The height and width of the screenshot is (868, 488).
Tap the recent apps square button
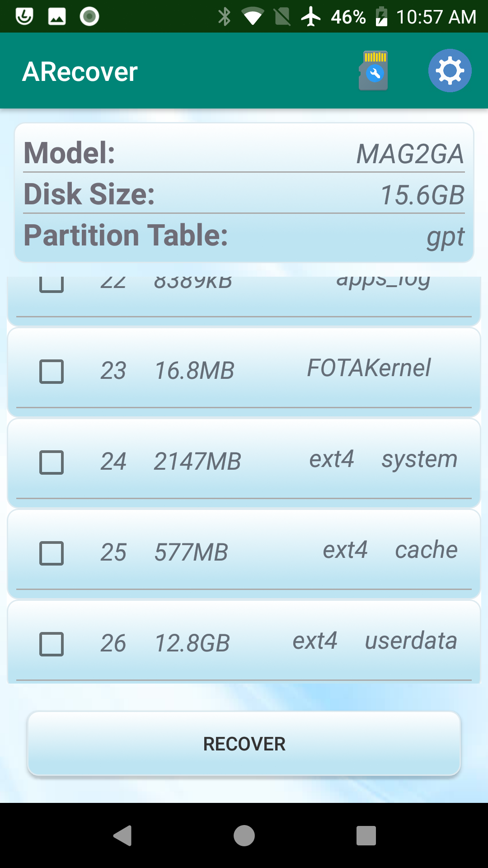[366, 835]
